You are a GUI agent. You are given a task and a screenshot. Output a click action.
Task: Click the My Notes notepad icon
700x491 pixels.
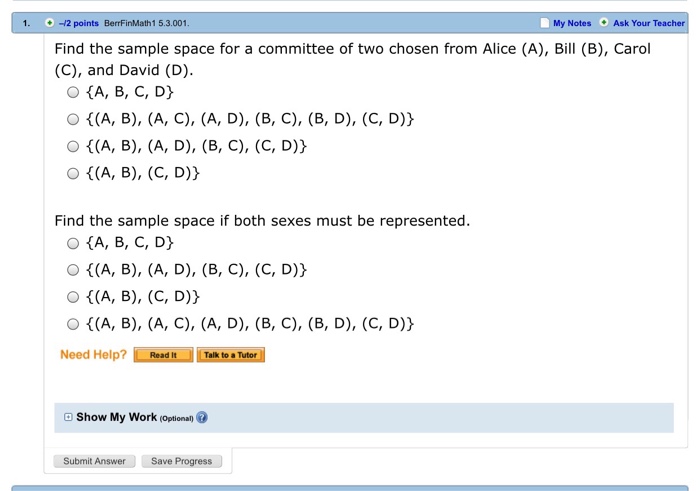pos(544,23)
